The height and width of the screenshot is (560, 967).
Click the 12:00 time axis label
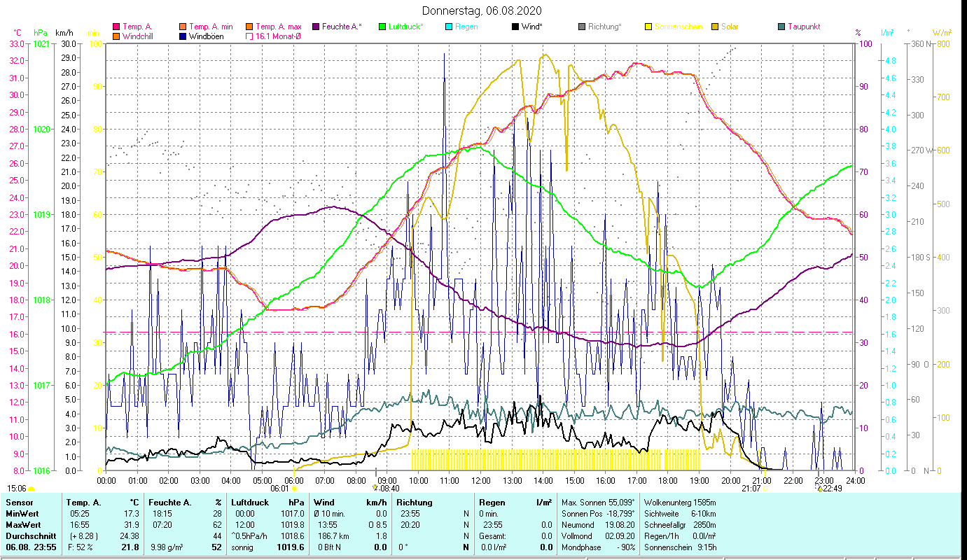pos(481,481)
